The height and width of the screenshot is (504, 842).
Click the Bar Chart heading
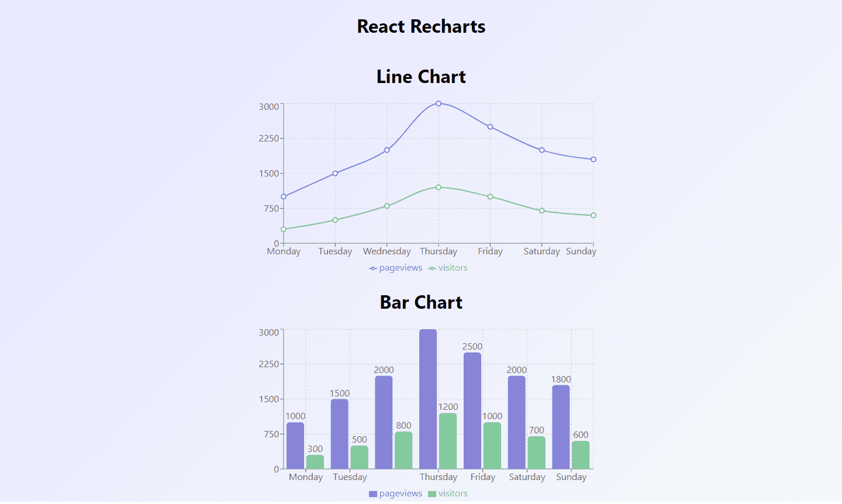pyautogui.click(x=421, y=302)
